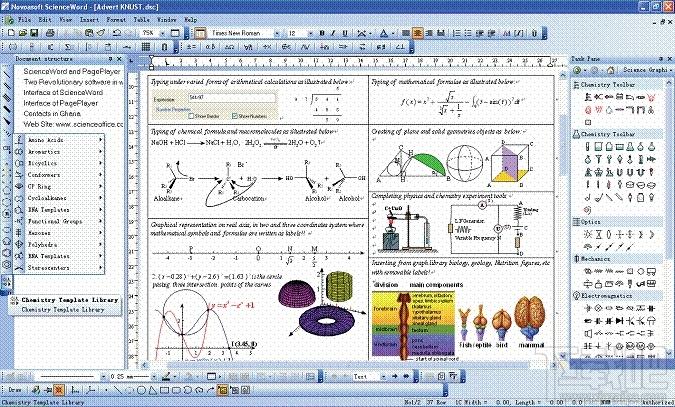Open the Draw button menu
Screen dimensions: 675x407
click(15, 390)
